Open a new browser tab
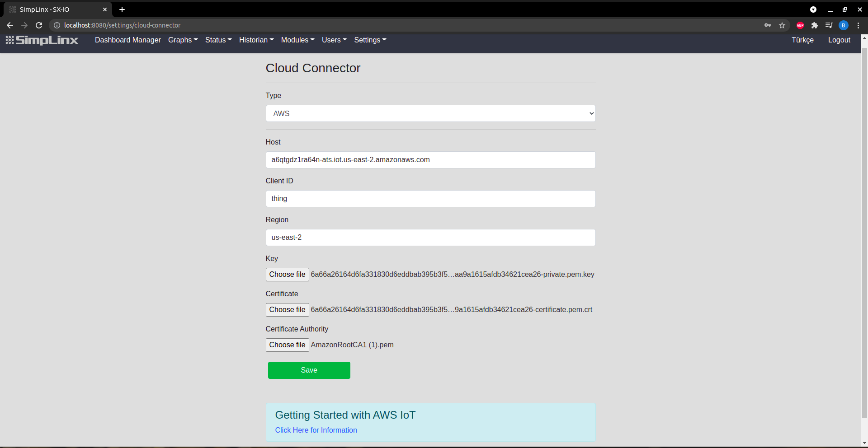 click(122, 9)
